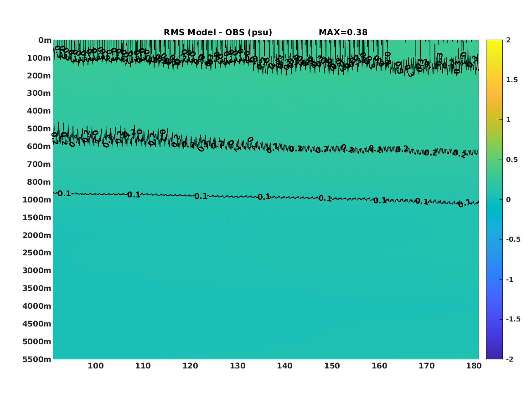The height and width of the screenshot is (399, 532).
Task: Click the plot title "RMS Model - OBS (psu)"
Action: click(218, 32)
